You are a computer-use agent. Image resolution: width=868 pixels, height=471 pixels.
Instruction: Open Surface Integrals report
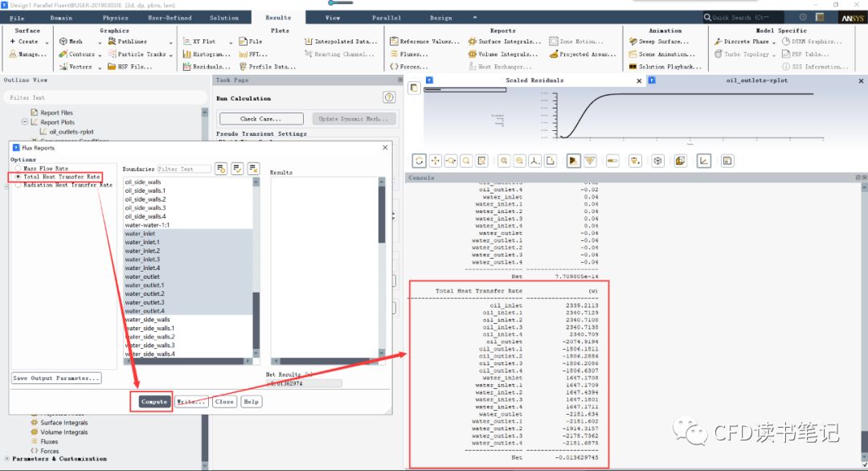(x=504, y=42)
